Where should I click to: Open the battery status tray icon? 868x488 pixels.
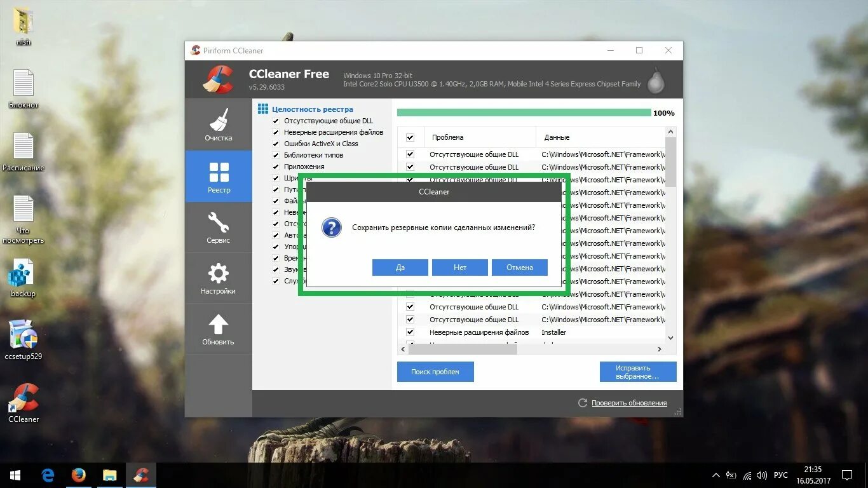tap(731, 475)
